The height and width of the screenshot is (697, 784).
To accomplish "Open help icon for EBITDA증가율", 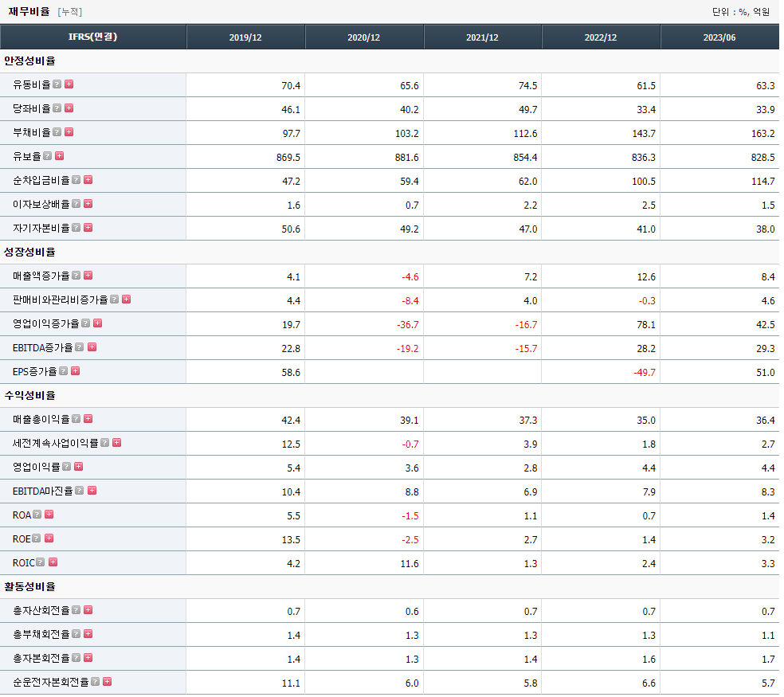I will (x=80, y=347).
